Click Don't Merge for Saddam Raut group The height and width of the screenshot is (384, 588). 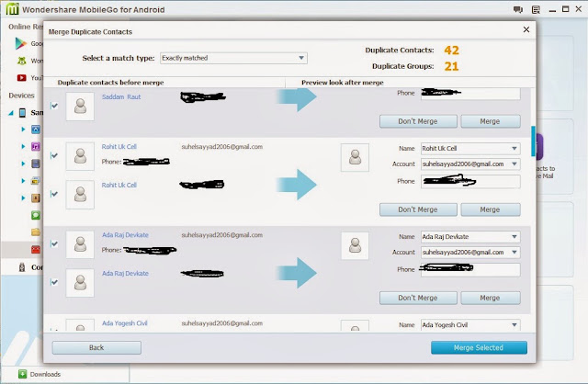(418, 121)
